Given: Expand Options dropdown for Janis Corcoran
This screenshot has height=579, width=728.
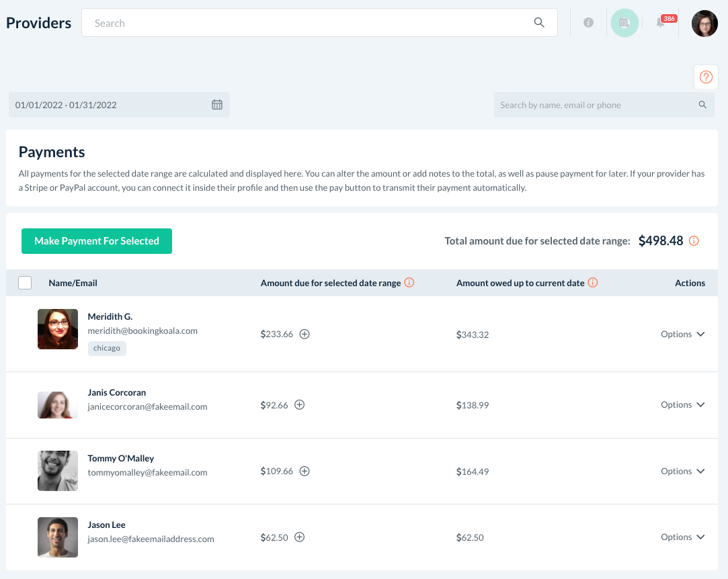Looking at the screenshot, I should 682,405.
